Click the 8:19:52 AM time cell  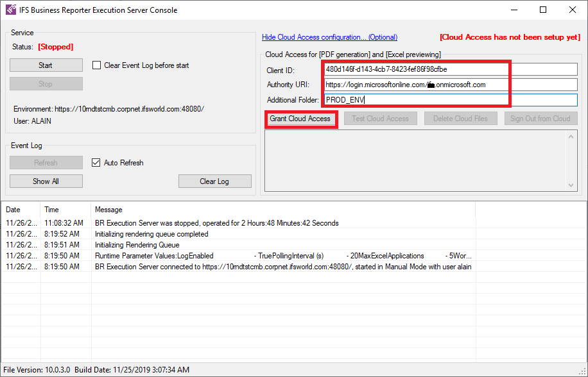62,234
